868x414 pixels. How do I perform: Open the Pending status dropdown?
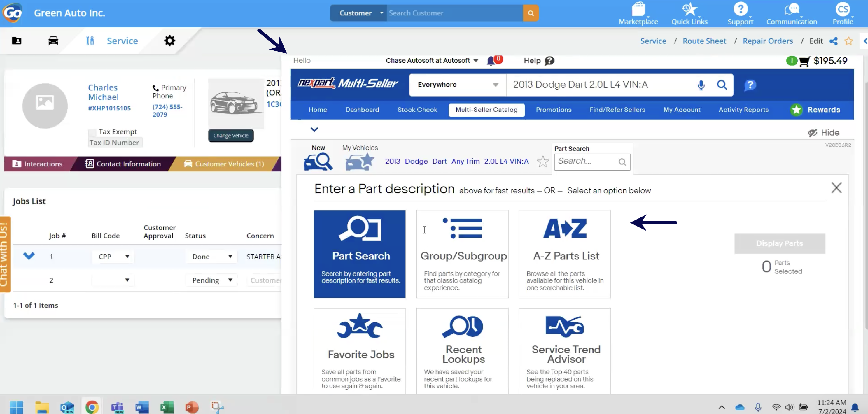pos(212,280)
